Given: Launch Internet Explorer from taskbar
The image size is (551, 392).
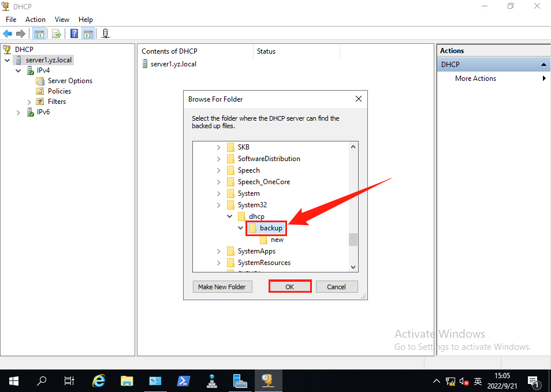Looking at the screenshot, I should pos(99,381).
